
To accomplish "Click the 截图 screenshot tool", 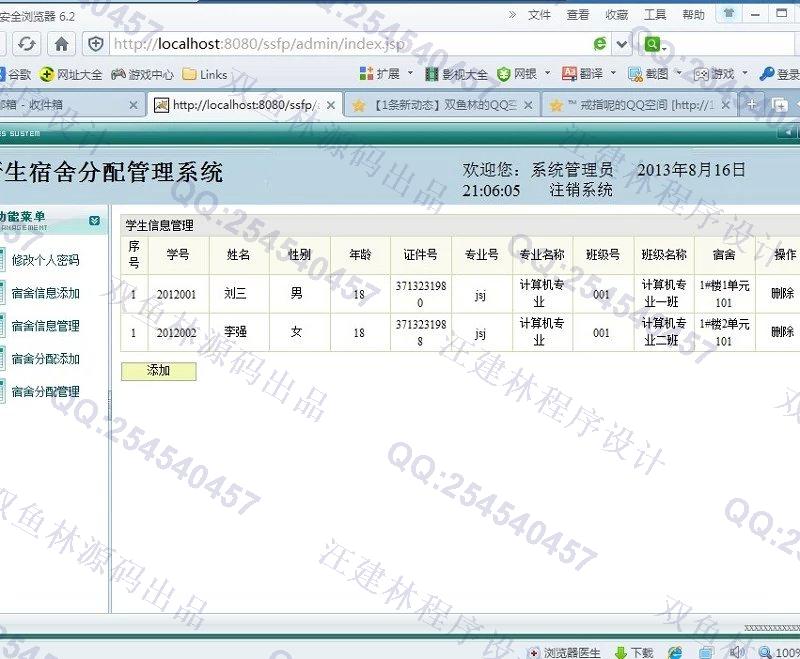I will [648, 74].
